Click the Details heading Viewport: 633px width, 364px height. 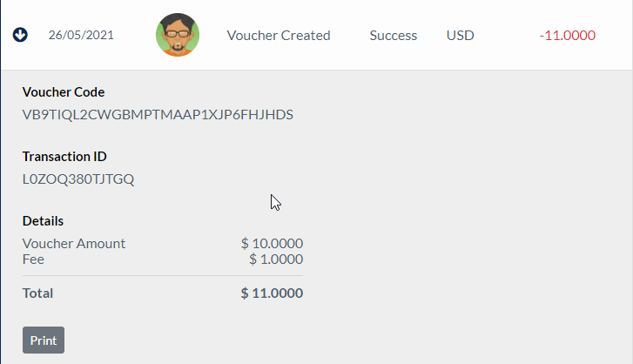point(44,221)
